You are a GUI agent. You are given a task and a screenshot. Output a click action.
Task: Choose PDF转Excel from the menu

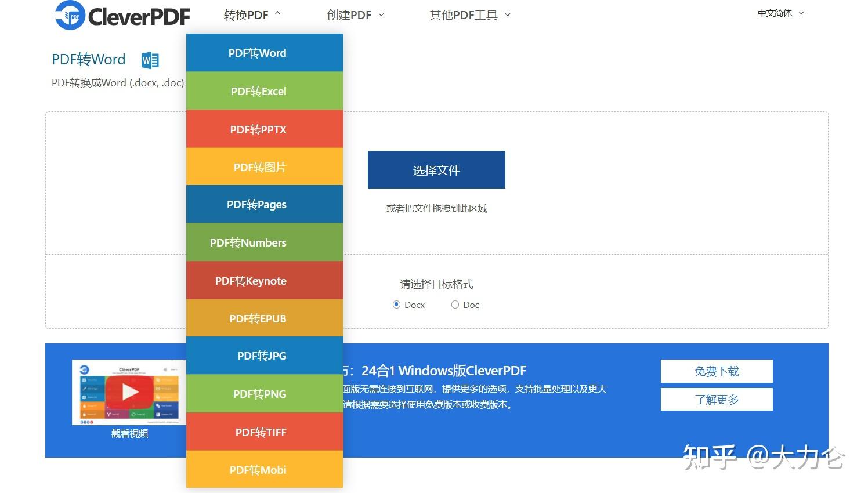point(265,91)
